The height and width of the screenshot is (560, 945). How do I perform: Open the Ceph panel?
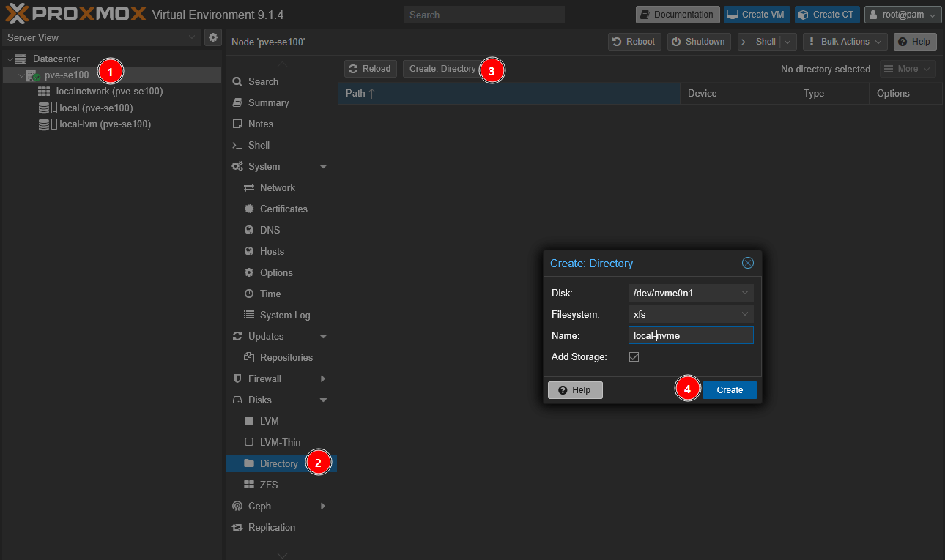pos(259,506)
